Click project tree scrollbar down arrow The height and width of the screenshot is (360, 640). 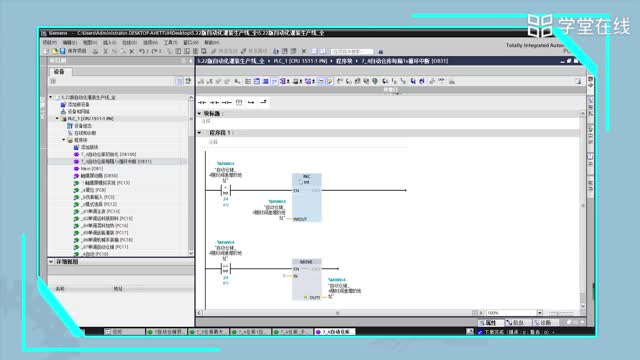(191, 253)
